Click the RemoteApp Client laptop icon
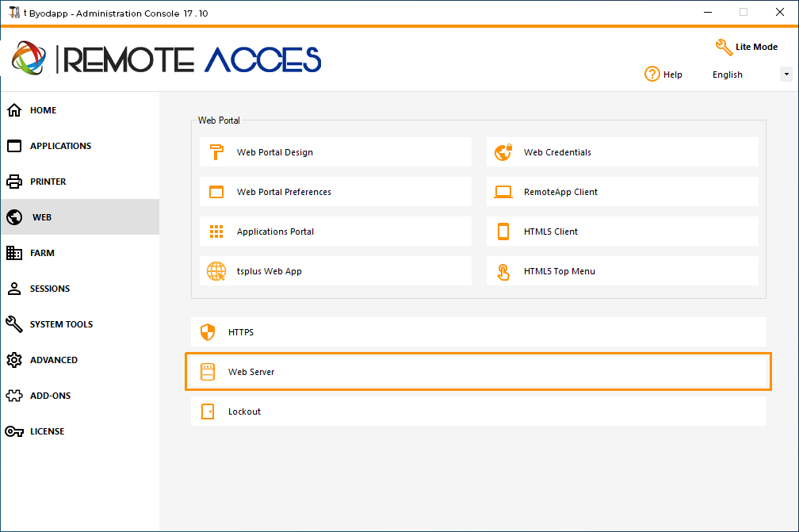799x532 pixels. point(503,192)
